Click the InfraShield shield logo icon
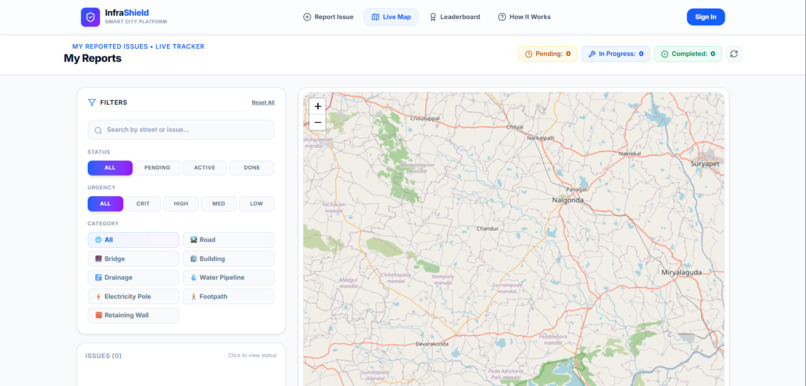The image size is (806, 386). pos(90,17)
